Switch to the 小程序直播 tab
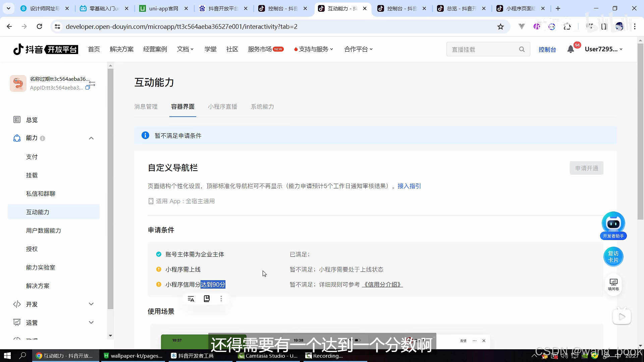644x362 pixels. [223, 107]
